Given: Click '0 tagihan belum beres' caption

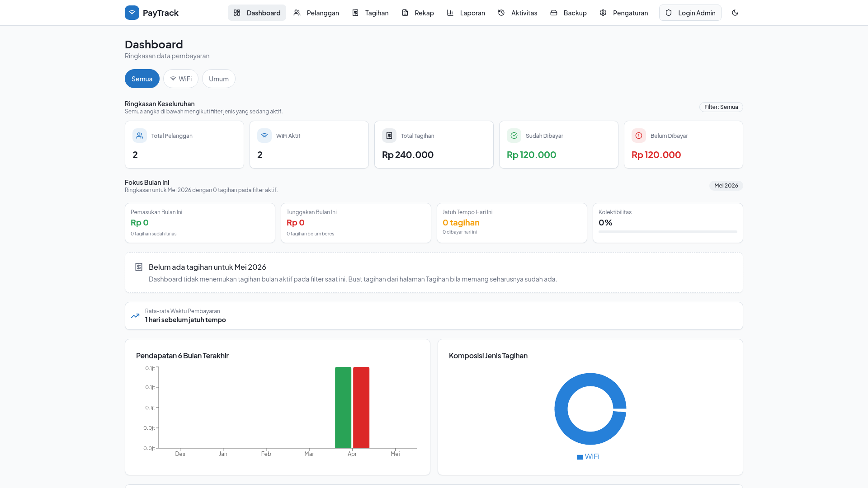Looking at the screenshot, I should tap(311, 234).
